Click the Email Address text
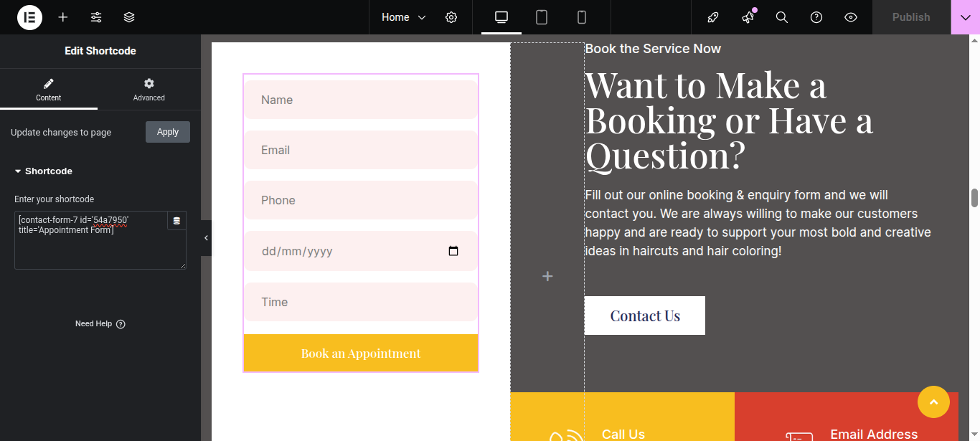 [874, 434]
